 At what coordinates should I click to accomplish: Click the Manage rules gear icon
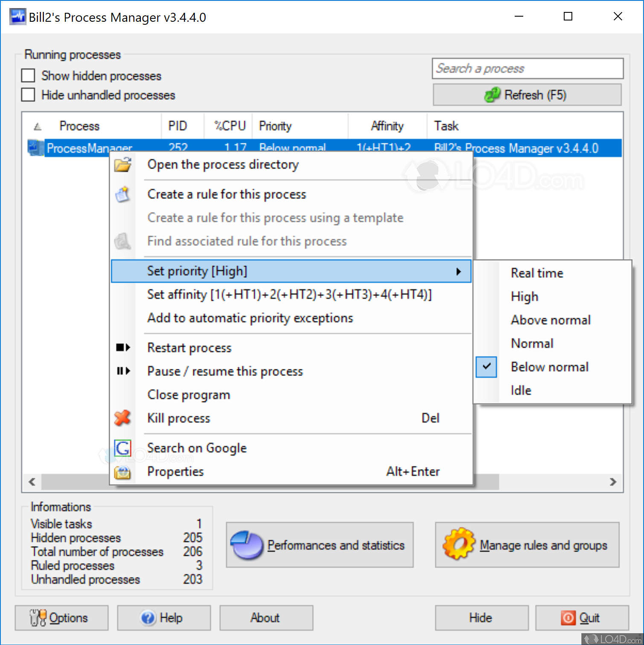[459, 545]
